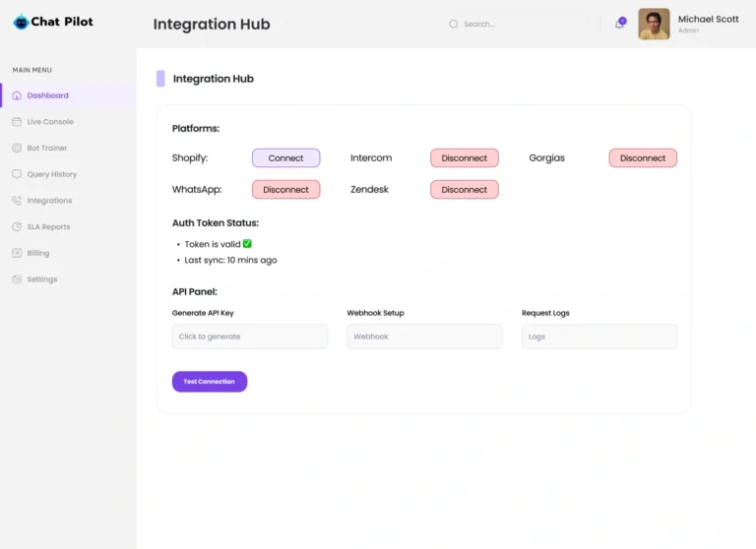Click the Webhook Setup input field
This screenshot has height=549, width=756.
(x=424, y=336)
